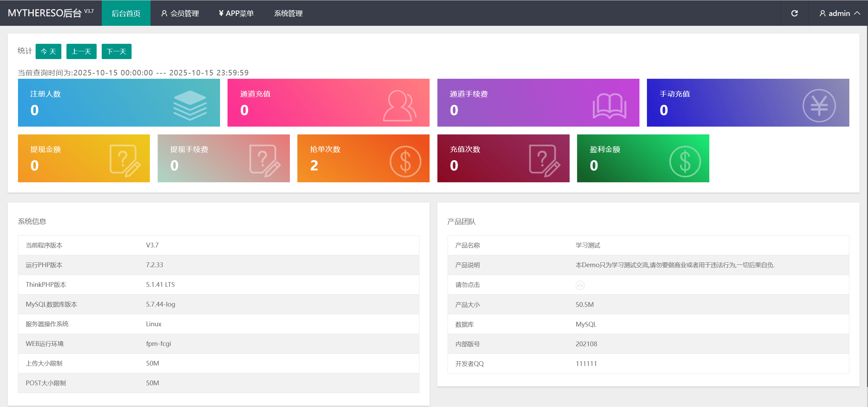
Task: Click the small 404 icon beside 请勿点击
Action: (580, 285)
